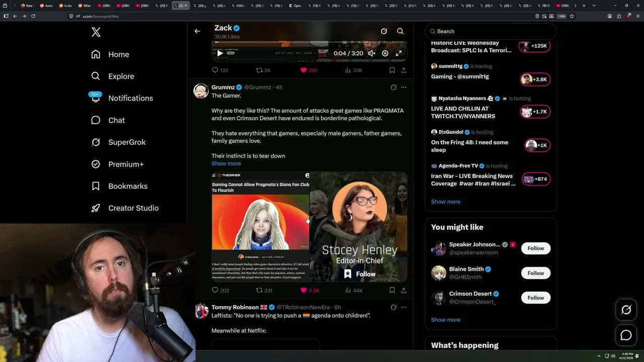Follow Blaine Smith

tap(536, 273)
